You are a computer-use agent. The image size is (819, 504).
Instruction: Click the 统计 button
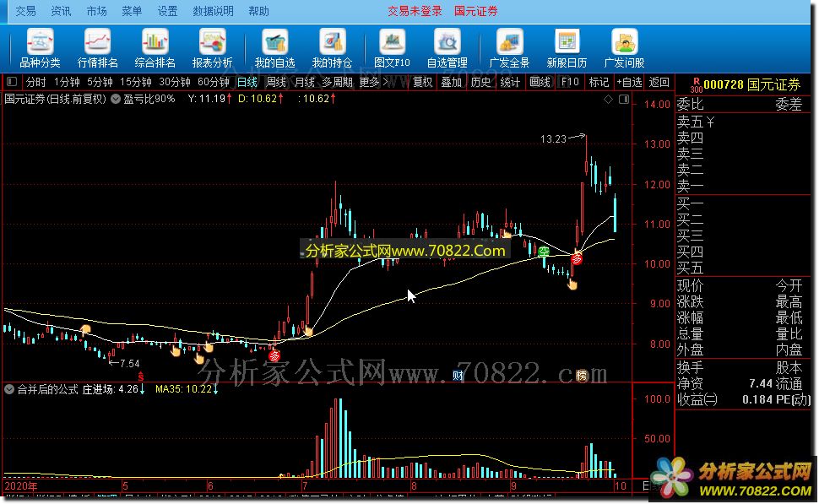click(x=510, y=82)
